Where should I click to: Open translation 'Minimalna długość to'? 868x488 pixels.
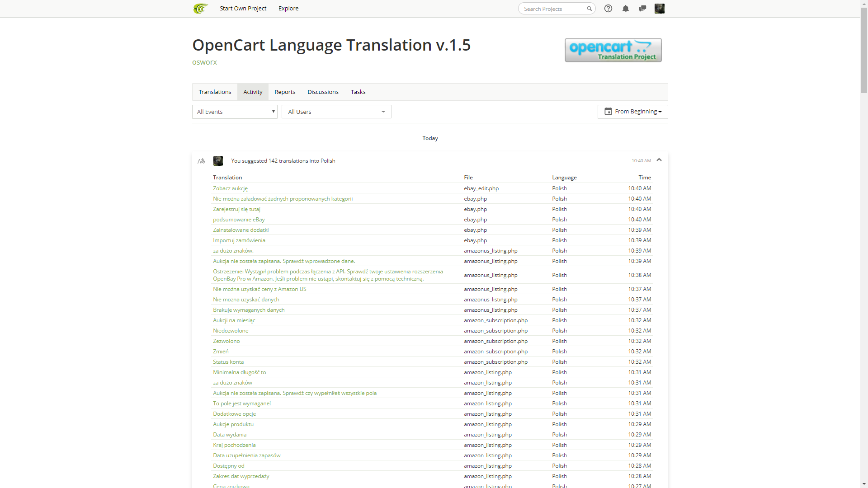(x=240, y=372)
